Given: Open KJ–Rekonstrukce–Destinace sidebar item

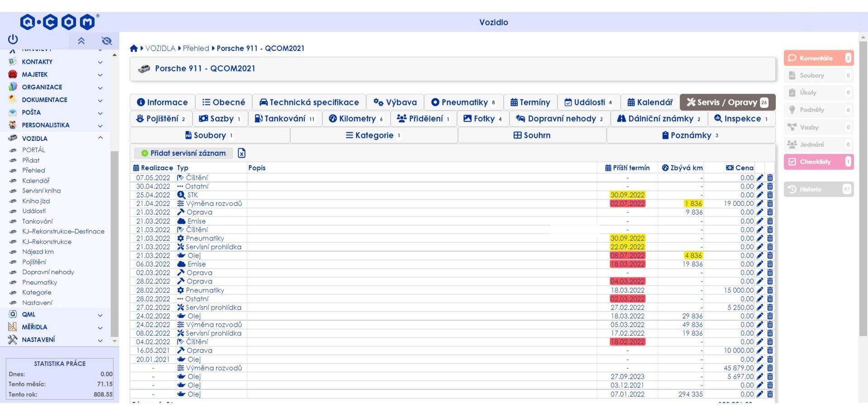Looking at the screenshot, I should 63,231.
